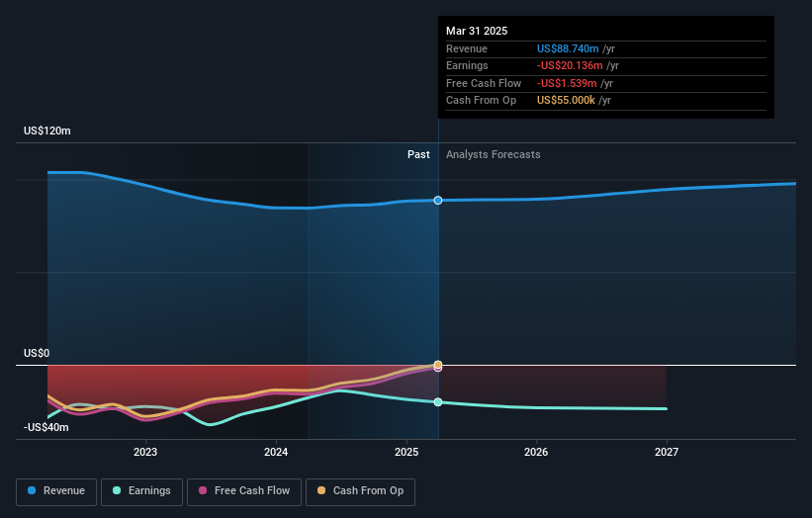
Task: Click the -US$40m y-axis label
Action: click(45, 427)
